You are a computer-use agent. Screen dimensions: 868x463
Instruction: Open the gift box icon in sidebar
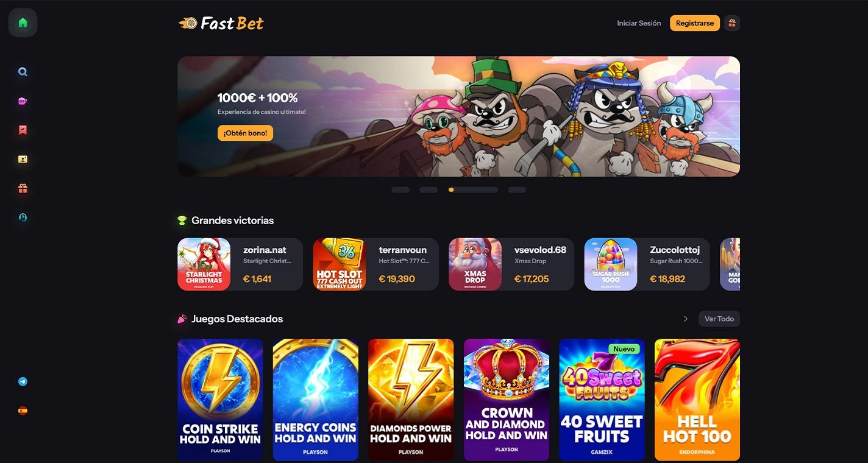point(23,188)
